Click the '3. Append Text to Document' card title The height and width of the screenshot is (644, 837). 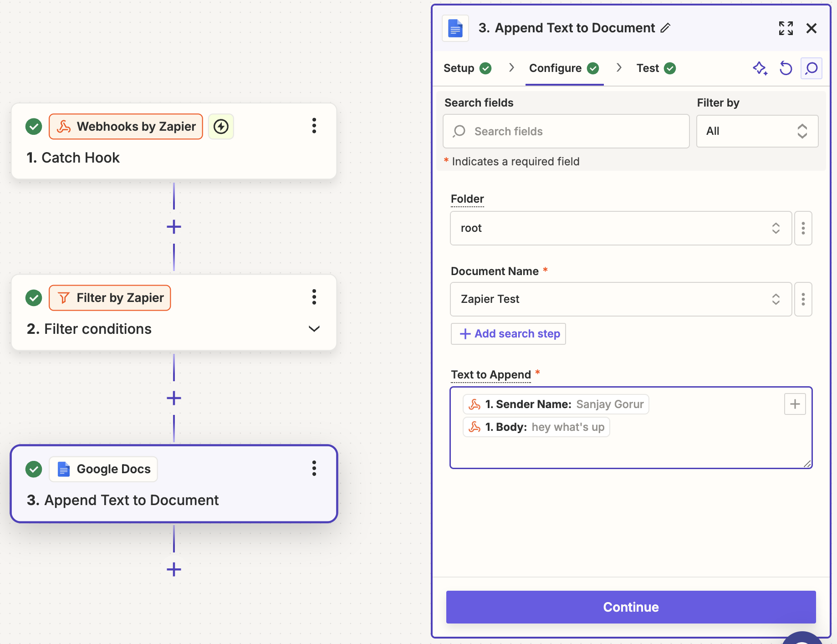[123, 500]
